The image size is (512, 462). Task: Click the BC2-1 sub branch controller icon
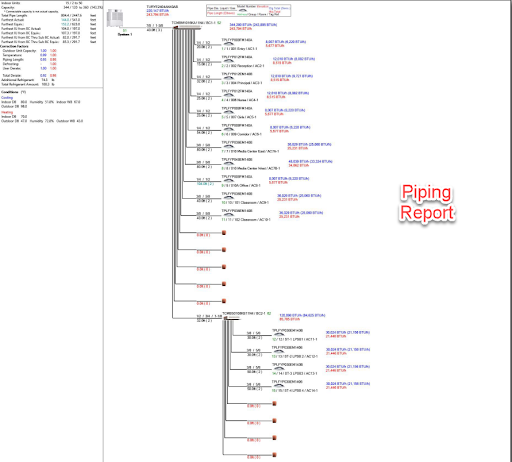232,319
